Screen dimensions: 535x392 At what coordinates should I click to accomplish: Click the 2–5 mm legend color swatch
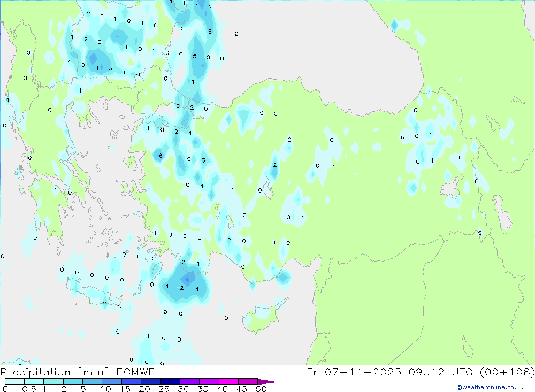[73, 381]
